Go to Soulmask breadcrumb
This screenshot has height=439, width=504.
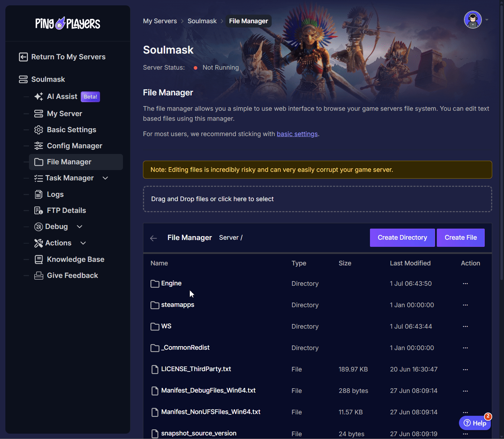[x=202, y=21]
